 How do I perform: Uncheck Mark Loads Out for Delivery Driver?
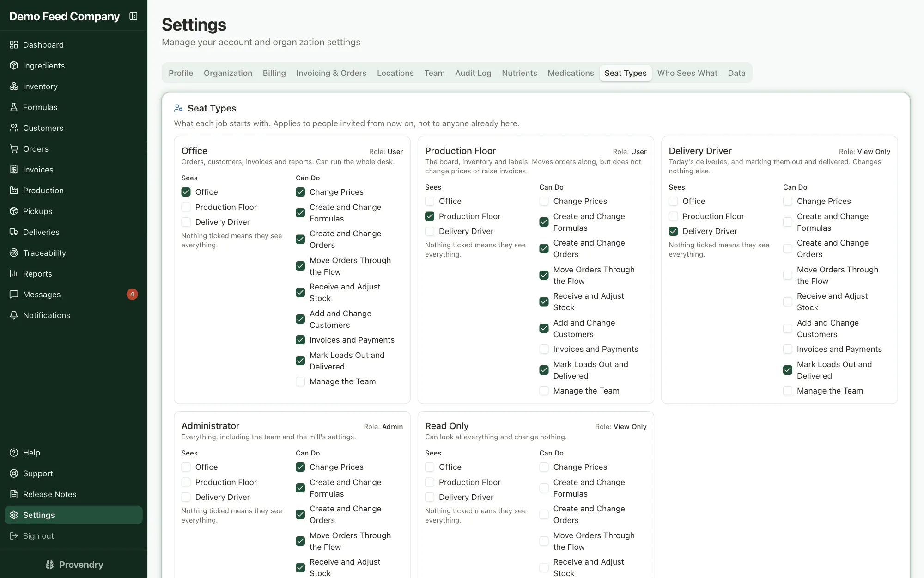tap(788, 370)
